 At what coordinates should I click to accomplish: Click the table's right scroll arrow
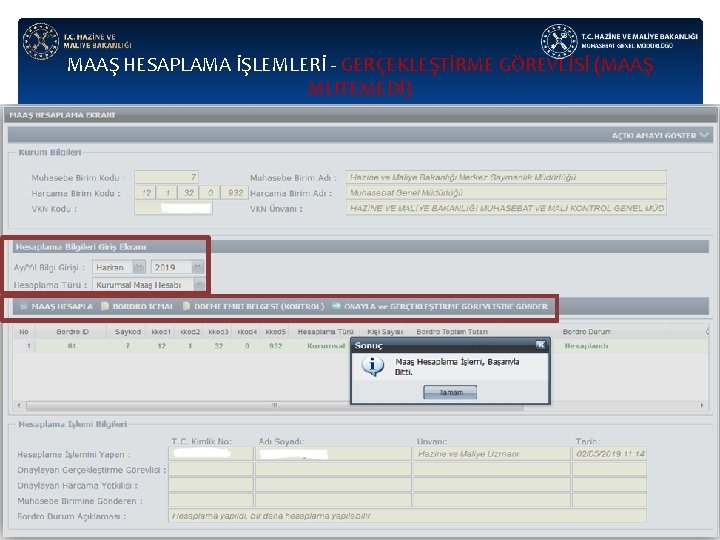702,405
